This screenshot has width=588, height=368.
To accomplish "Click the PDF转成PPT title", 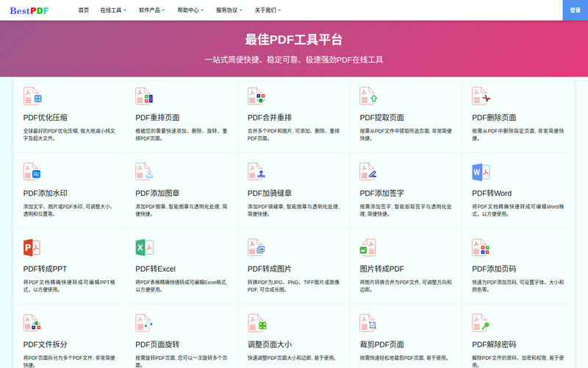I will coord(45,269).
